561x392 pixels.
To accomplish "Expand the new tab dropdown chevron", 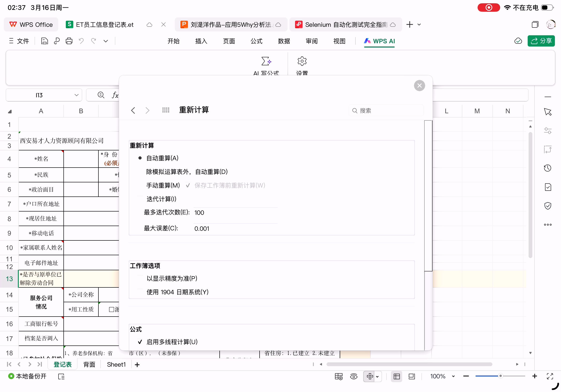I will (419, 25).
